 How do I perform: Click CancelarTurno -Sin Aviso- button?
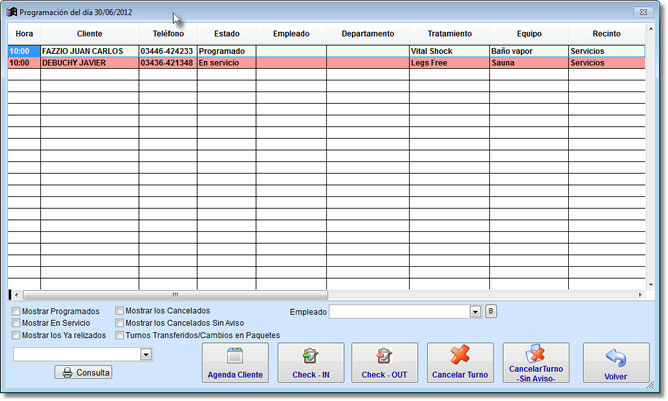(536, 362)
